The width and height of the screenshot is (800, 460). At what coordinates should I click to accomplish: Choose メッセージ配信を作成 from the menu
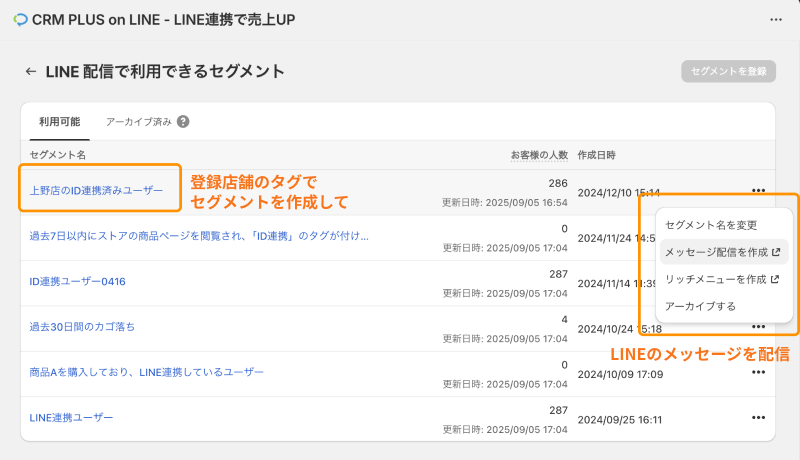tap(724, 252)
